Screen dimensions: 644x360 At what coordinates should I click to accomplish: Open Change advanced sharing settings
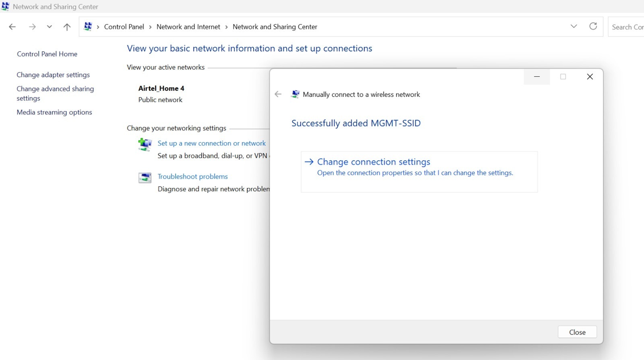click(55, 93)
